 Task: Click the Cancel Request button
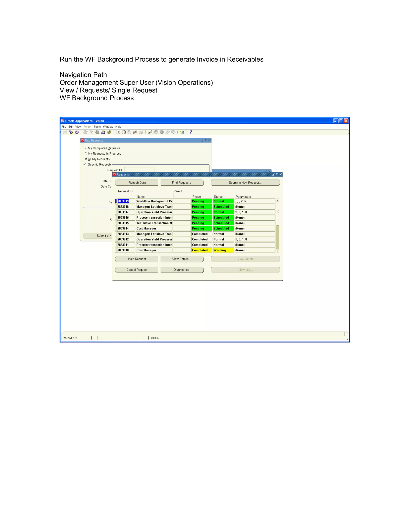coord(137,270)
